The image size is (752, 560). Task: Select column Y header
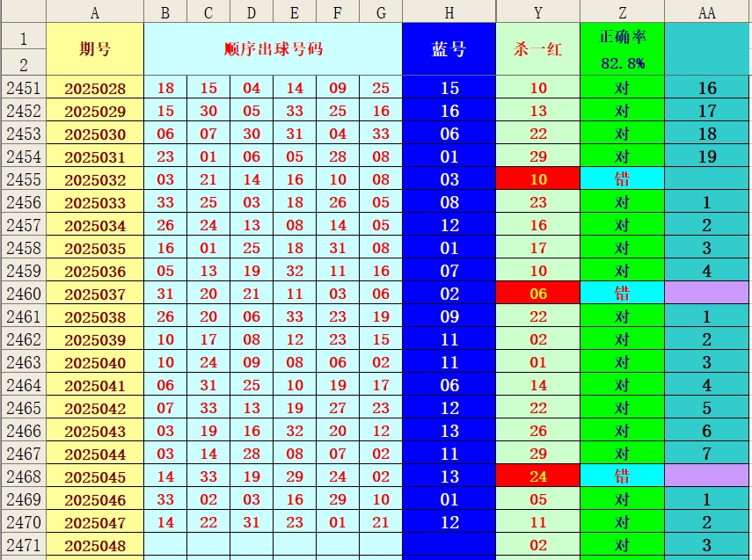538,11
